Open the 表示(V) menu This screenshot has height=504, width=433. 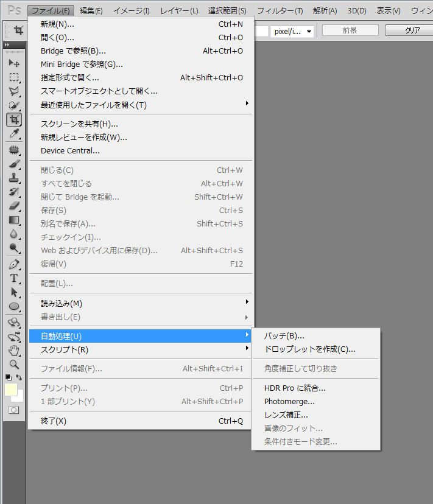(389, 10)
